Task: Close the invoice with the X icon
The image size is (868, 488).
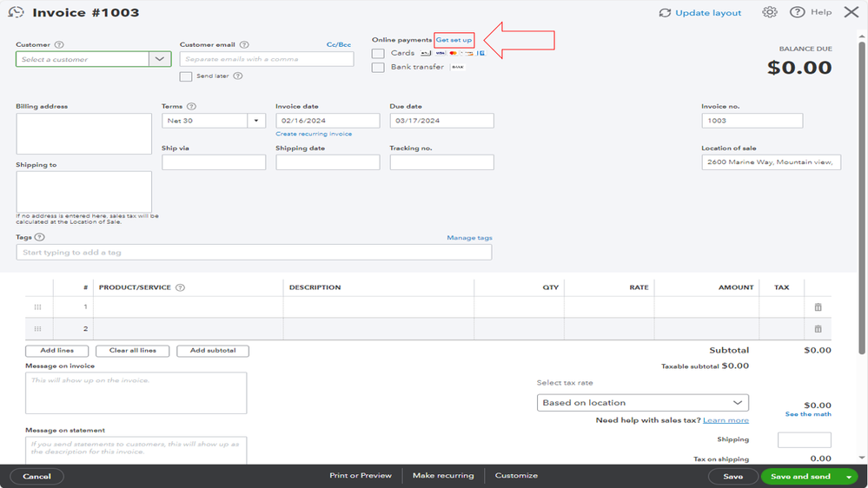Action: (x=851, y=12)
